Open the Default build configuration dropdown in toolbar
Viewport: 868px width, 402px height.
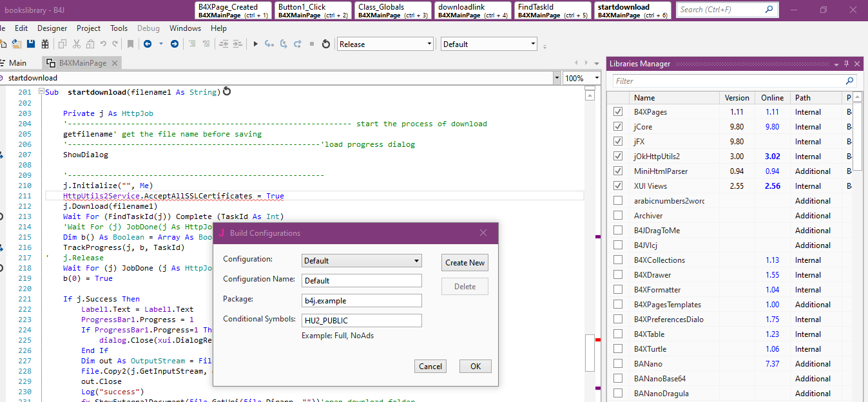tap(489, 44)
